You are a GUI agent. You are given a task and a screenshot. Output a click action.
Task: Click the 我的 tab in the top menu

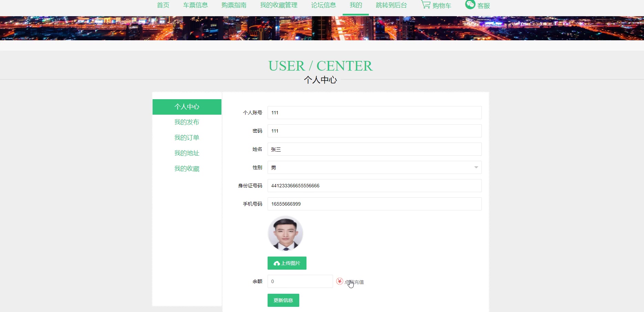356,5
